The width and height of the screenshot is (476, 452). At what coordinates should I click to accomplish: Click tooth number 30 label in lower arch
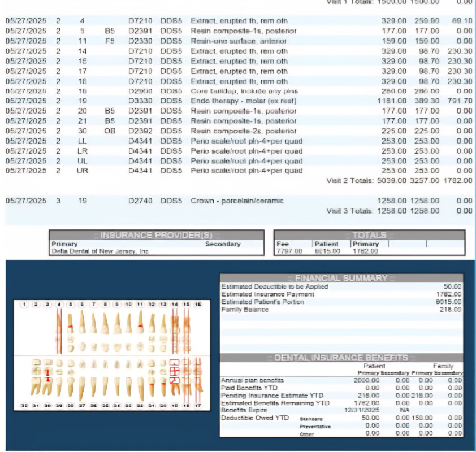point(47,406)
